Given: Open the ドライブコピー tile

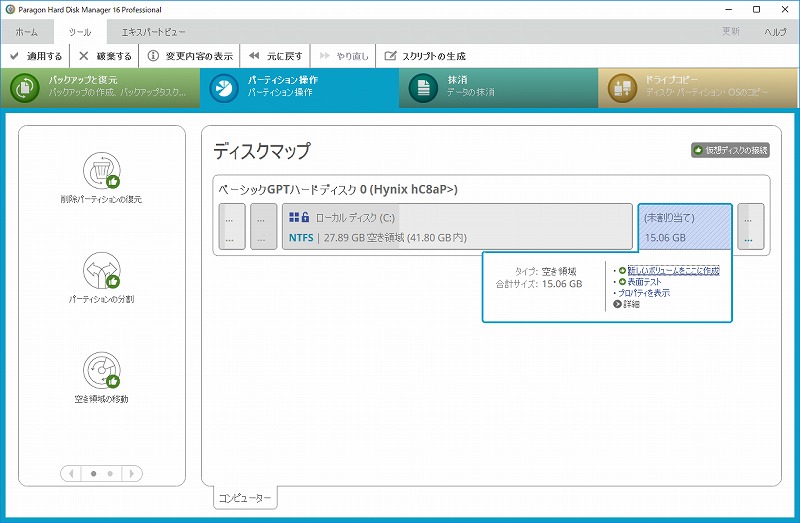Looking at the screenshot, I should coord(697,88).
